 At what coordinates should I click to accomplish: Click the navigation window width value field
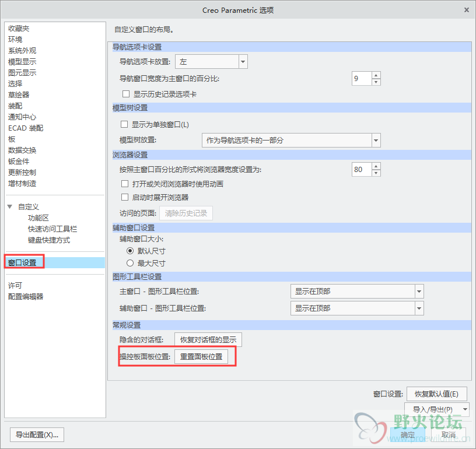(361, 79)
